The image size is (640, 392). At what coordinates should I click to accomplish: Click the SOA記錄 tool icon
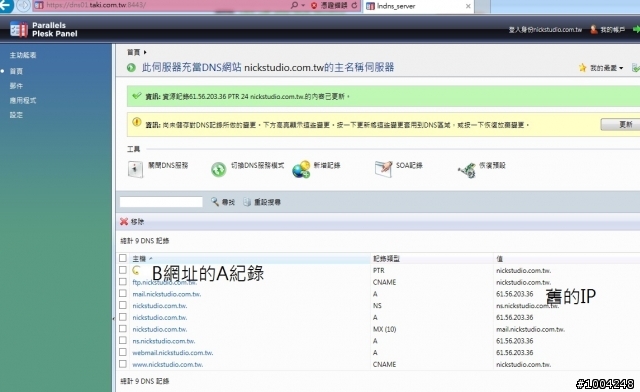pyautogui.click(x=383, y=169)
